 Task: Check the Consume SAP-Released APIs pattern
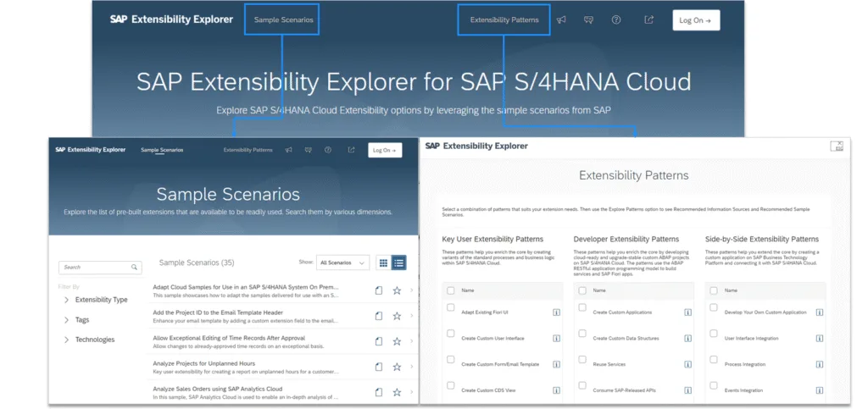[x=582, y=385]
